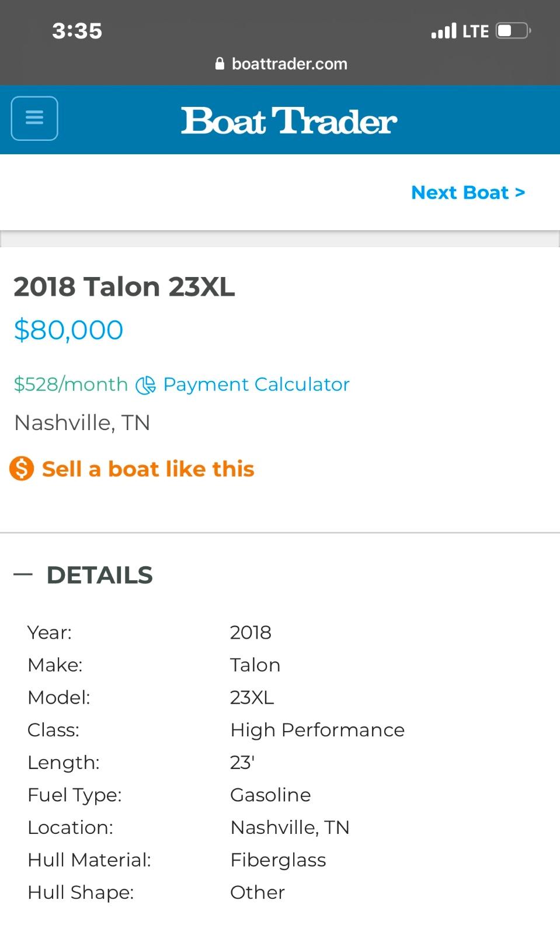This screenshot has width=560, height=935.
Task: Select the $80,000 price text
Action: coord(68,330)
